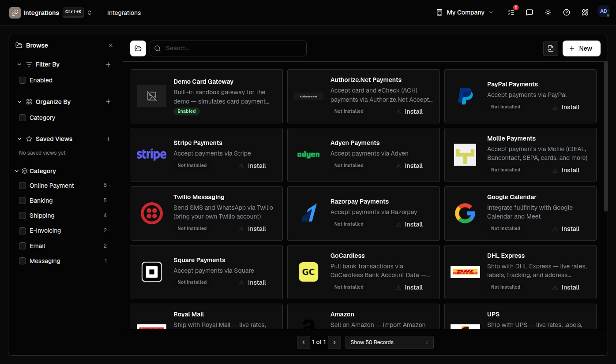Open the Show 50 Records dropdown

click(x=390, y=342)
